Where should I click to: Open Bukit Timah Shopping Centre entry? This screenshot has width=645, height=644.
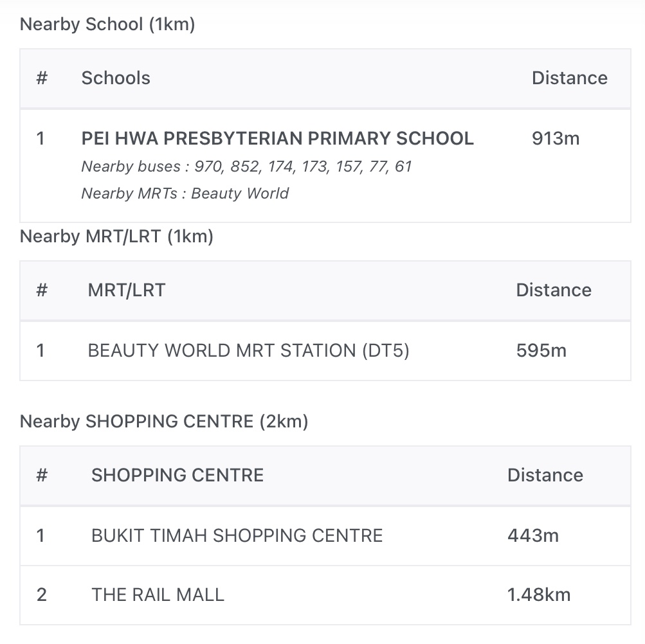(237, 535)
